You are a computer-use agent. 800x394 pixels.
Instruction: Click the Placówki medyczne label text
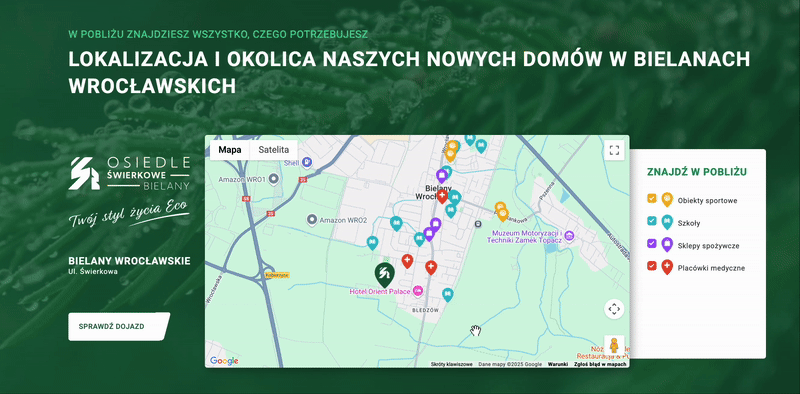coord(711,267)
